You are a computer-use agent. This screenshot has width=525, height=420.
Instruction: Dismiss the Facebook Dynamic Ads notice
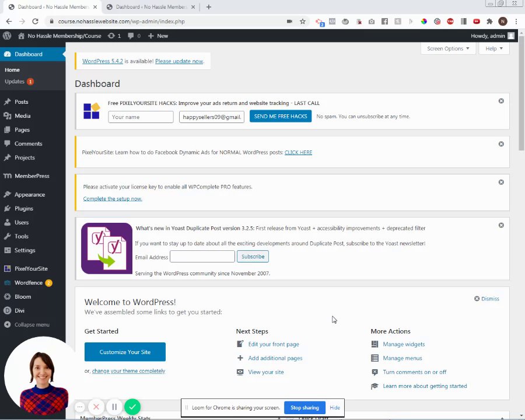click(501, 144)
